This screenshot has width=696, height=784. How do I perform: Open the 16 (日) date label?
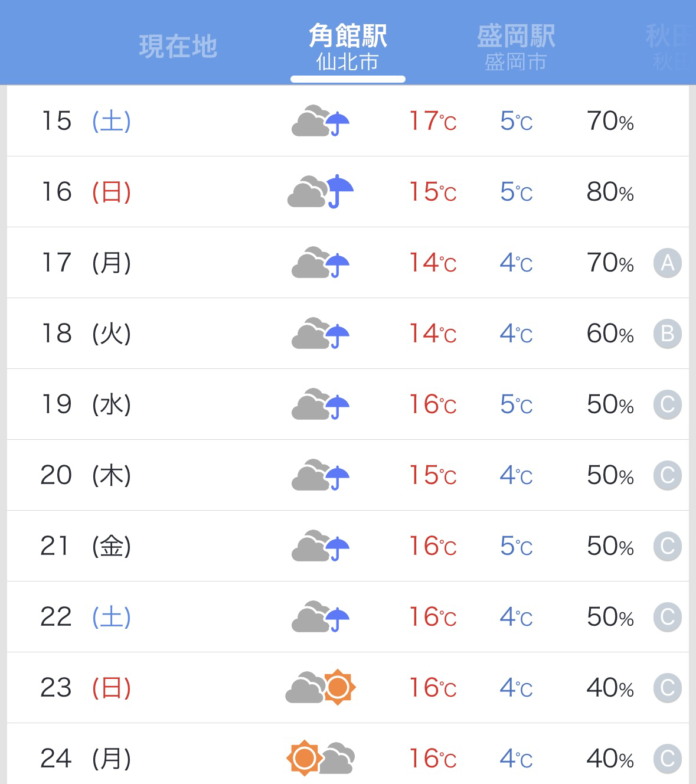tap(86, 192)
